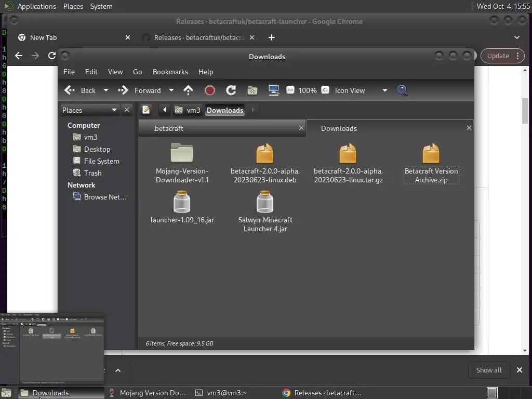Open Places sidebar type dropdown

point(90,110)
